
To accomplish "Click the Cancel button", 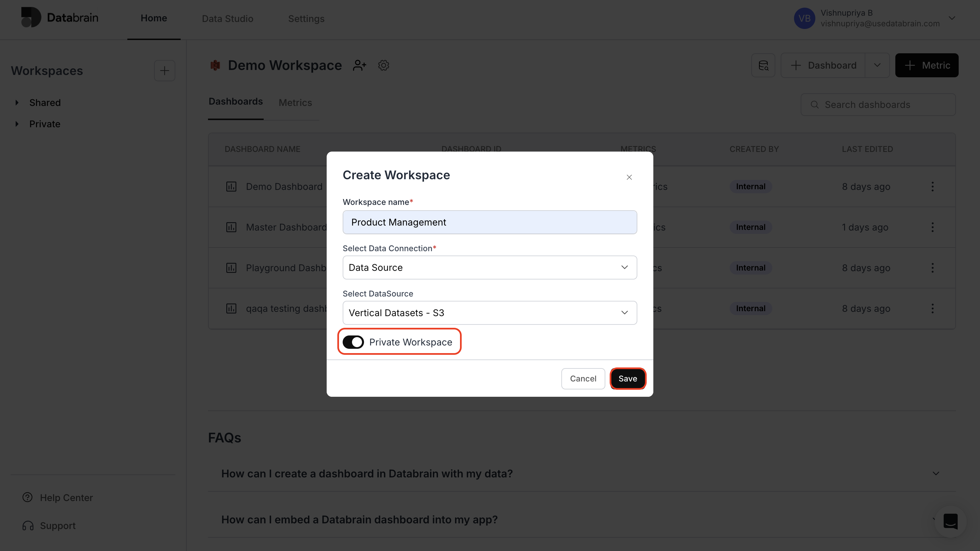I will (583, 378).
